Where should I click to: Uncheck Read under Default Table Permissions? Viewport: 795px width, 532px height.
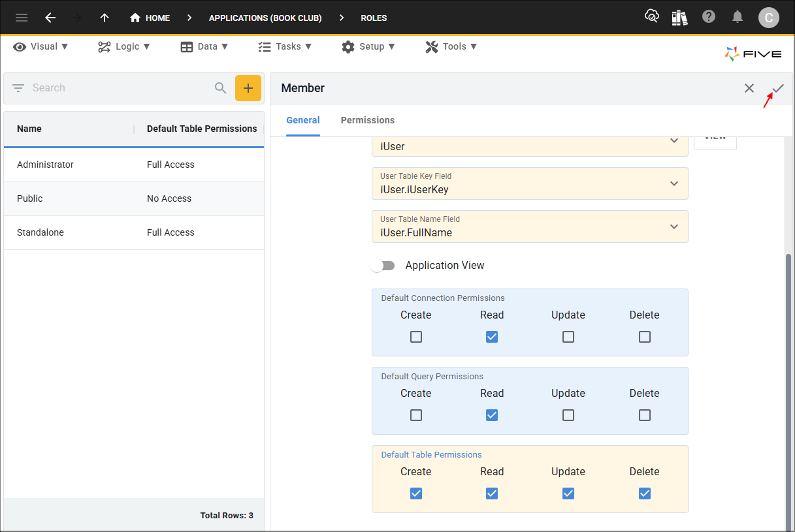coord(492,493)
